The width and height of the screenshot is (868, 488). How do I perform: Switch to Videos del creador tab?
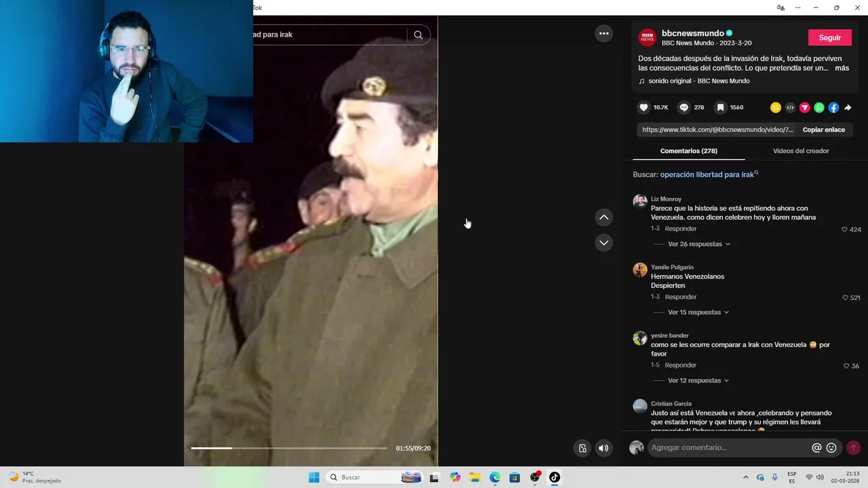[x=801, y=151]
